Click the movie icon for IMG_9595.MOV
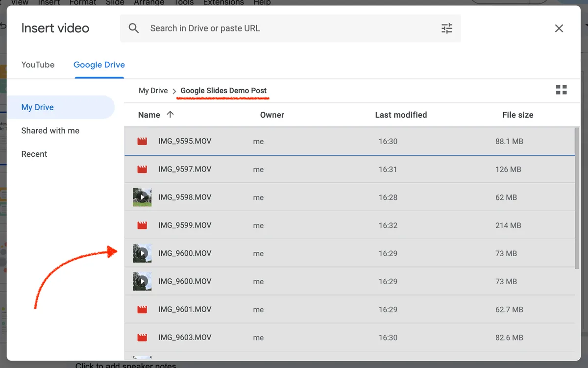This screenshot has height=368, width=588. [x=142, y=141]
